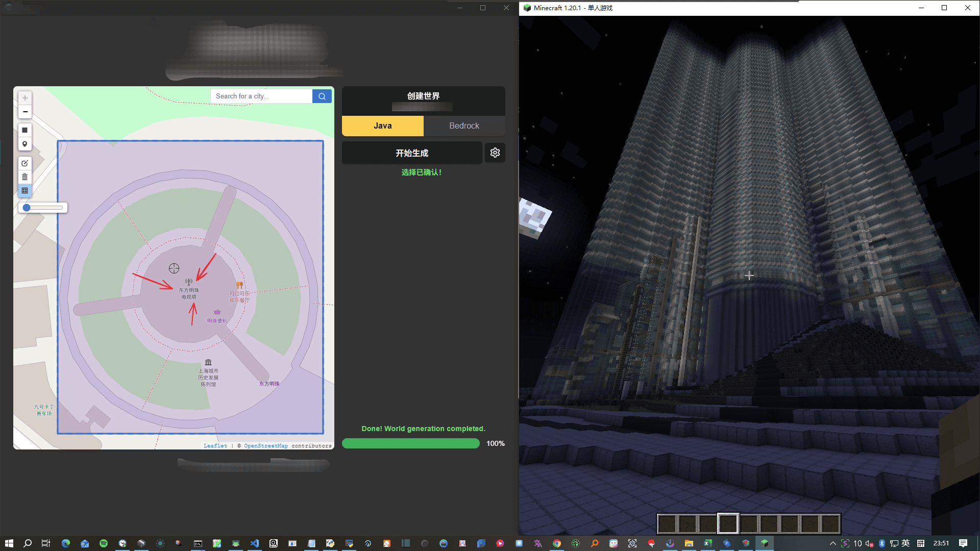
Task: Open the Leaflet link on the map
Action: (215, 445)
